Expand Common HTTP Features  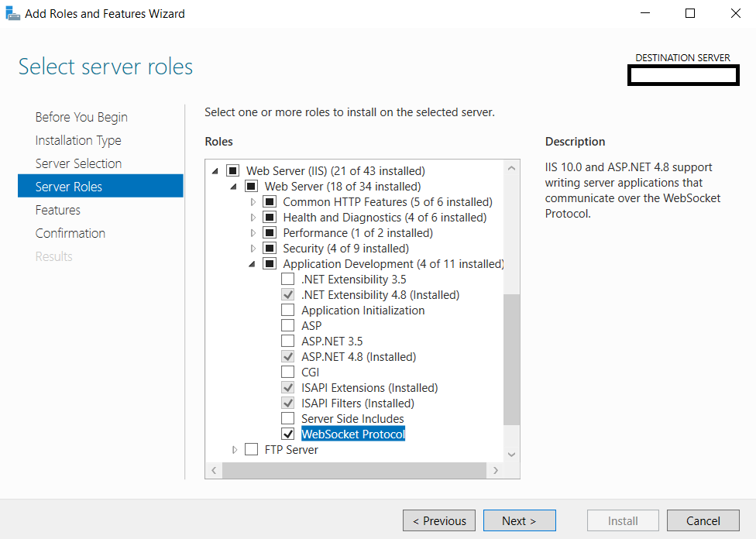coord(253,201)
